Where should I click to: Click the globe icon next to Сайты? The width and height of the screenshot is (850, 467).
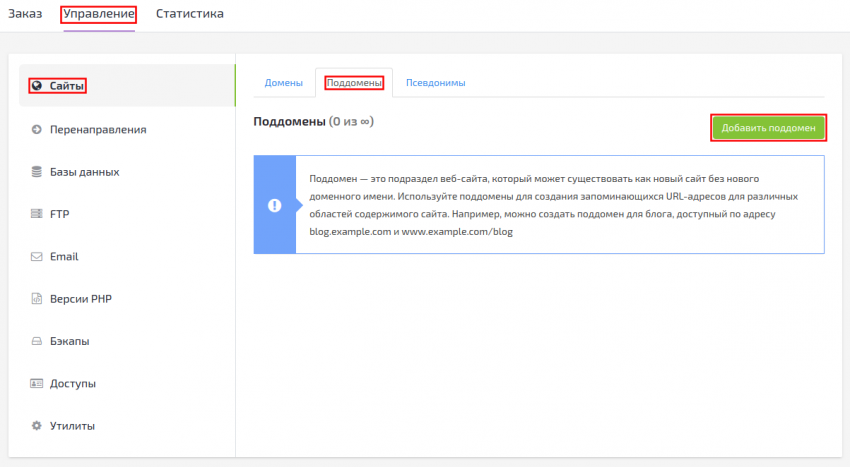point(37,86)
